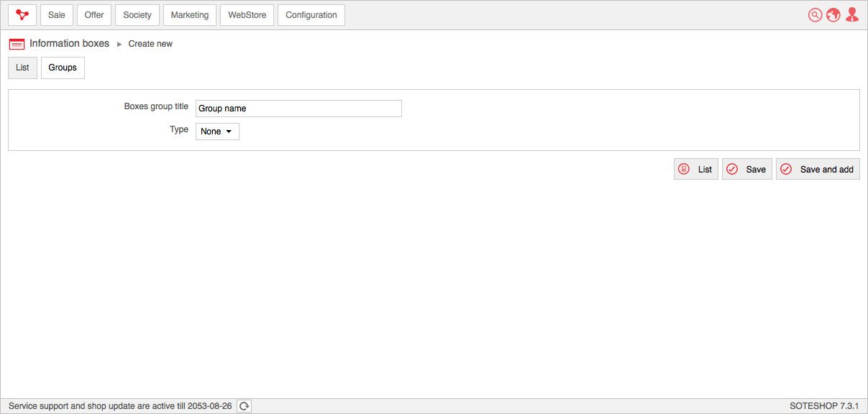Open the Society menu
The width and height of the screenshot is (868, 414).
click(137, 15)
